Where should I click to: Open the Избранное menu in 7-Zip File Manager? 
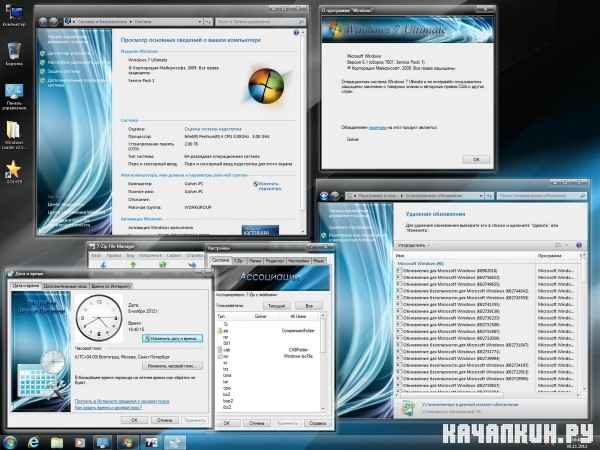[x=150, y=255]
